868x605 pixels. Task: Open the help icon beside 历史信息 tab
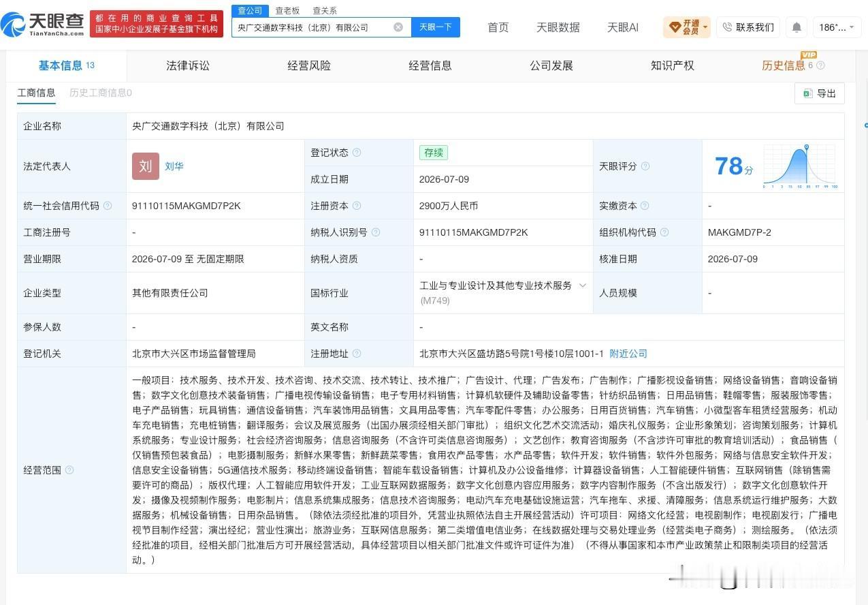pyautogui.click(x=820, y=65)
